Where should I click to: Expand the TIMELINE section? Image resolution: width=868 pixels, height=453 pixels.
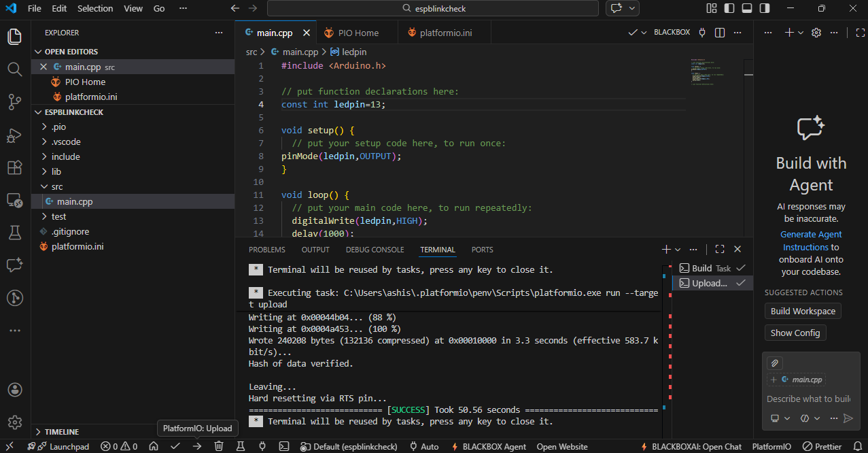(62, 432)
